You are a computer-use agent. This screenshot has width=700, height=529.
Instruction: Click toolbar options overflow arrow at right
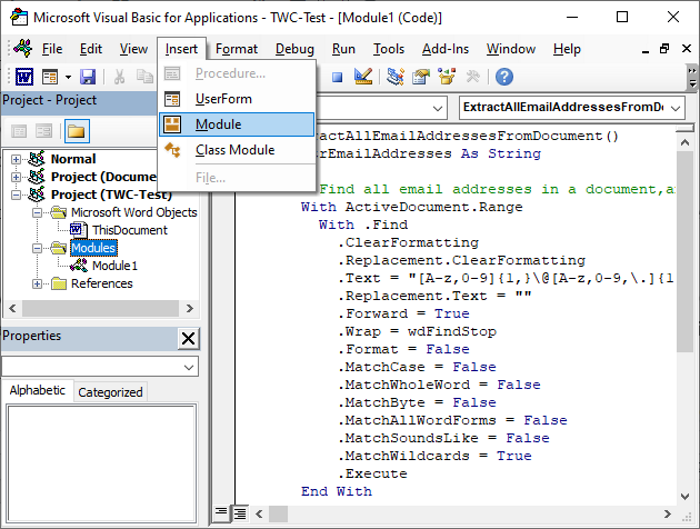[x=692, y=78]
